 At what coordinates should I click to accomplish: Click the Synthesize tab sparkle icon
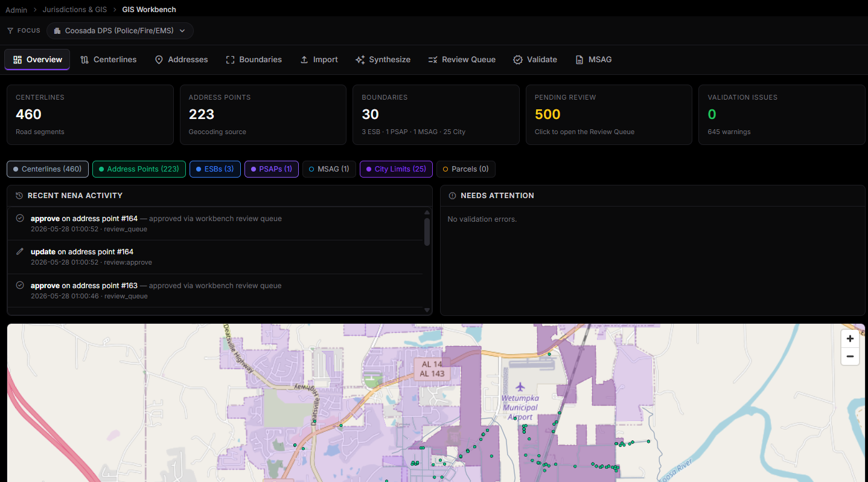point(360,60)
